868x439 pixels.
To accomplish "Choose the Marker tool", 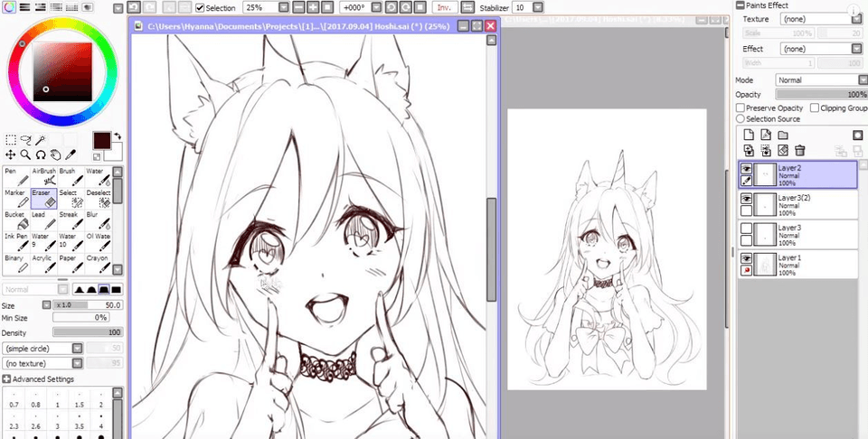I will point(15,199).
